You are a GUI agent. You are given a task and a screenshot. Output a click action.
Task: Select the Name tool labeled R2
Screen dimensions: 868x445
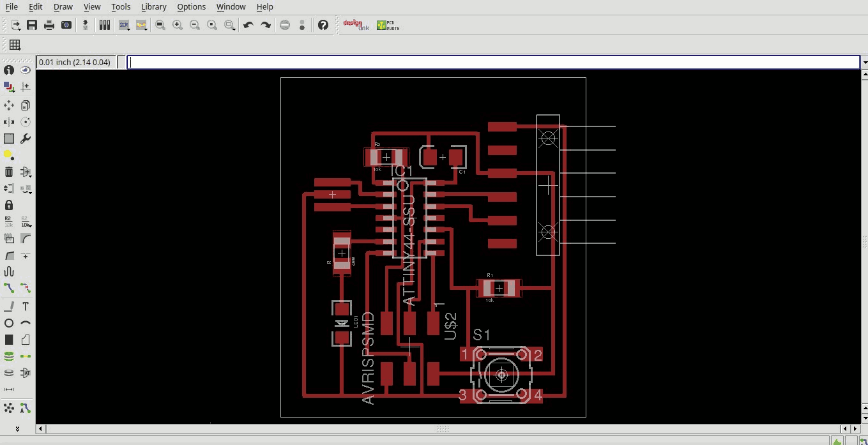9,222
